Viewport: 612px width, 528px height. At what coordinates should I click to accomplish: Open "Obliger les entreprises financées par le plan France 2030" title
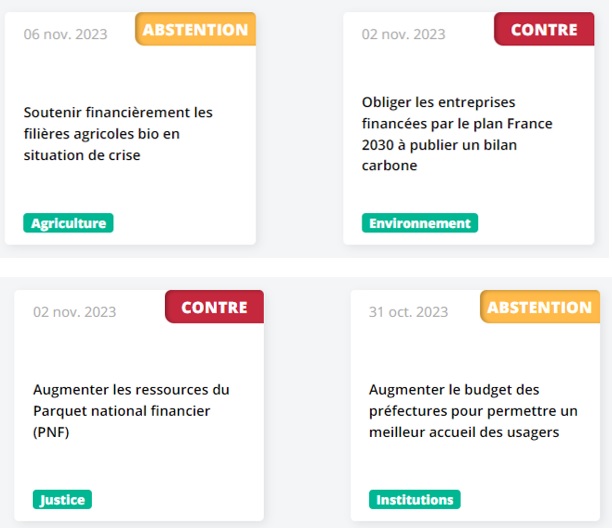pos(457,133)
